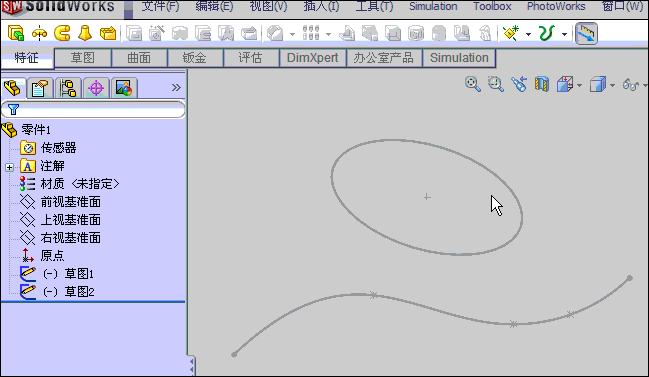The height and width of the screenshot is (377, 649).
Task: Switch to the 办公室产品 tab
Action: (384, 58)
